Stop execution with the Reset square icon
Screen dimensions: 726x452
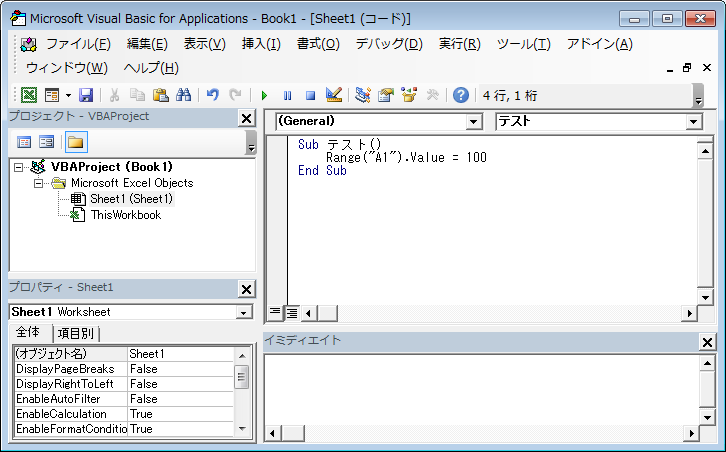coord(311,95)
